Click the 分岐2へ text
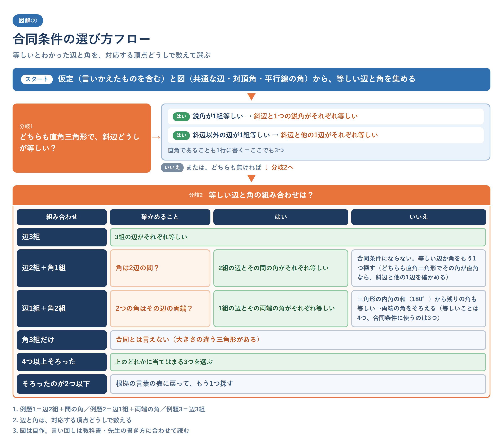Image resolution: width=503 pixels, height=448 pixels. pyautogui.click(x=282, y=168)
